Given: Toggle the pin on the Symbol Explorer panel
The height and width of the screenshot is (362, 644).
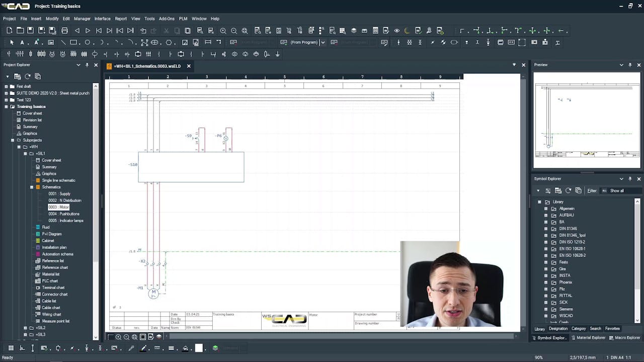Looking at the screenshot, I should (630, 178).
